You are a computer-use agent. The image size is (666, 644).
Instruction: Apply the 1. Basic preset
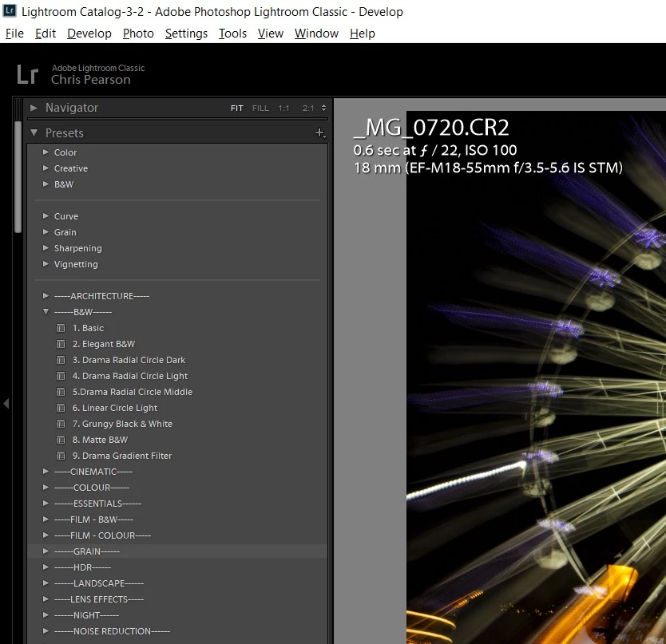pos(88,328)
